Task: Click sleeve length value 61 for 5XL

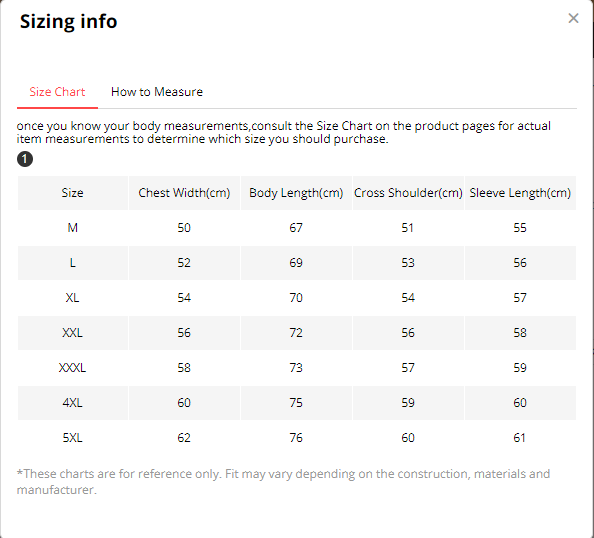Action: coord(520,438)
